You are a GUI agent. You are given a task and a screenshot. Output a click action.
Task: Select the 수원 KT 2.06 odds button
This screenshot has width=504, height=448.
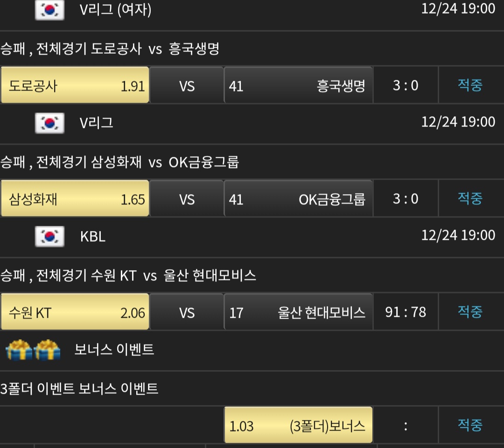pyautogui.click(x=75, y=312)
